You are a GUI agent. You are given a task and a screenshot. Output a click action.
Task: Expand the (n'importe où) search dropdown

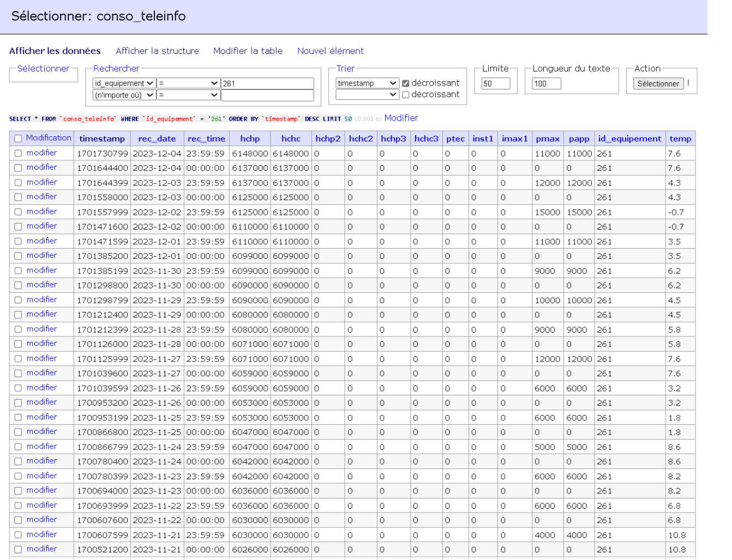[x=124, y=95]
